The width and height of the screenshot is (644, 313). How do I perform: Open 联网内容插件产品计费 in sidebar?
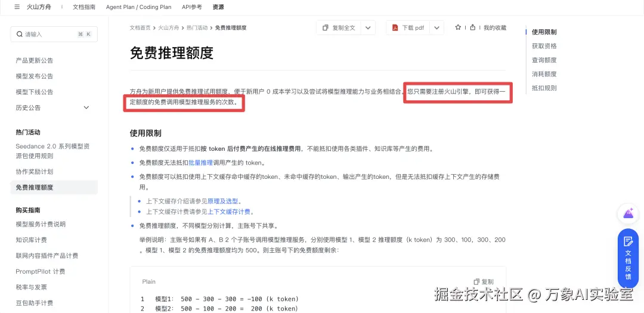click(47, 256)
